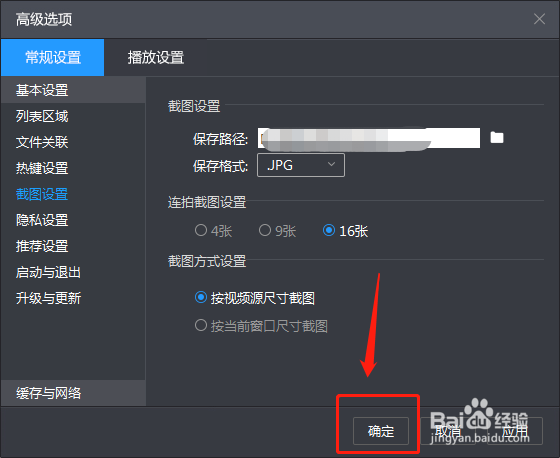Switch to the 常规设置 tab
The image size is (560, 458).
click(52, 58)
